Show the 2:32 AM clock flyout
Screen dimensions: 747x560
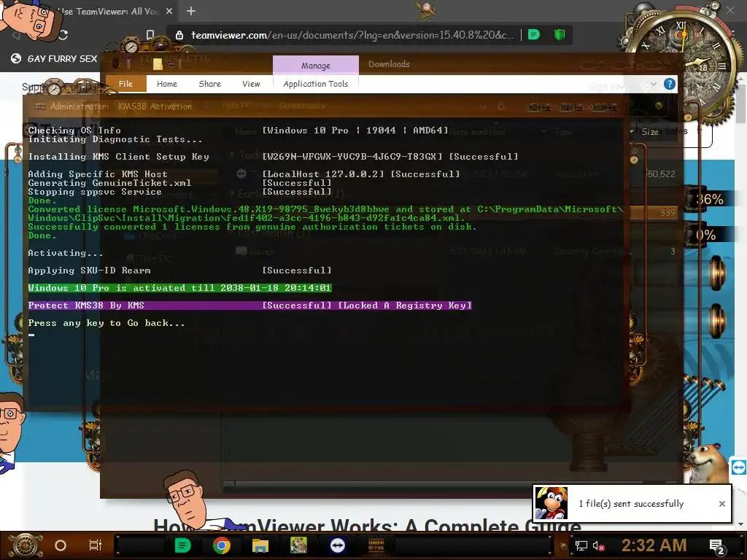pos(654,545)
